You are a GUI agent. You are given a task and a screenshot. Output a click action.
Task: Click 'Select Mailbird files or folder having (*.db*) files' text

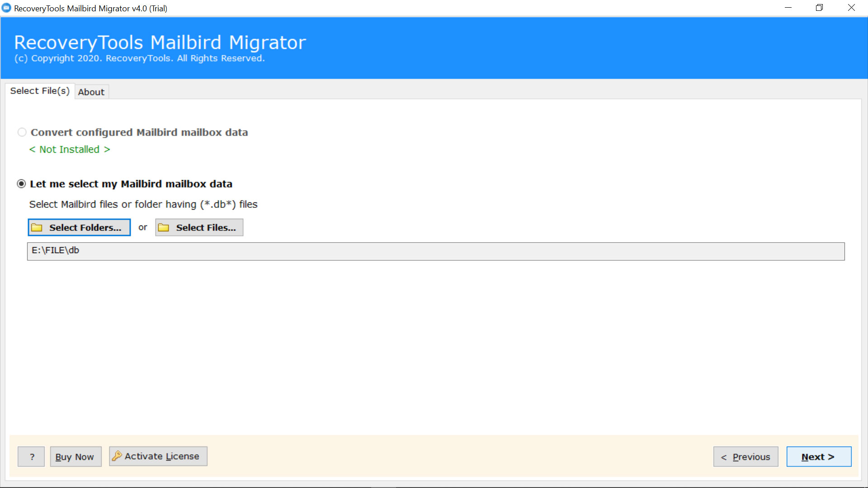[x=143, y=205]
